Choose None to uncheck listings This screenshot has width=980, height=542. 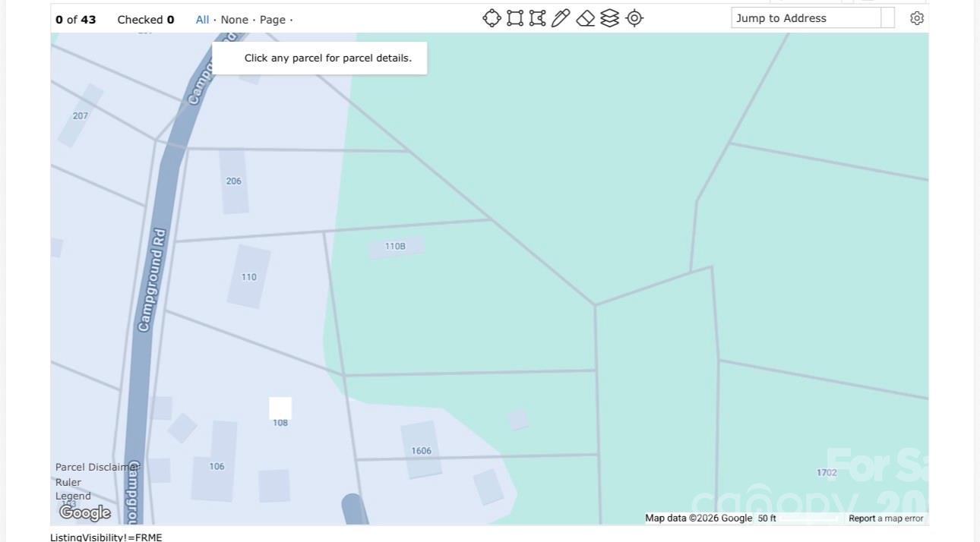[234, 20]
